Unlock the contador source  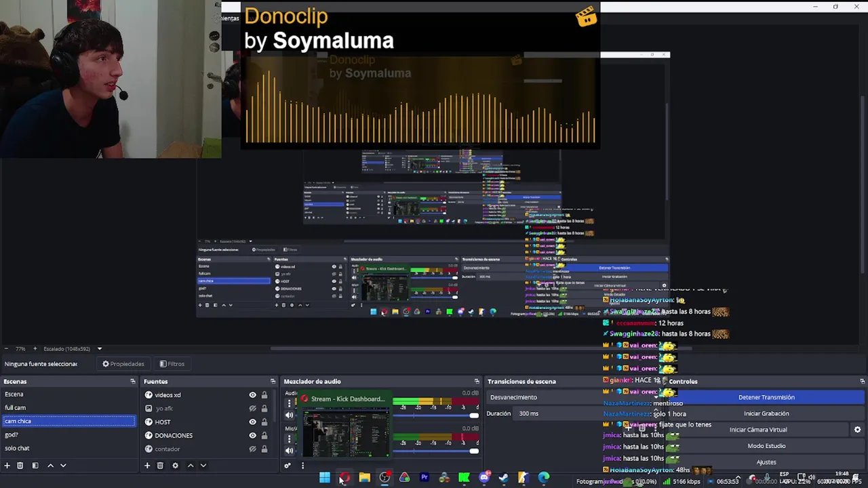[x=264, y=449]
